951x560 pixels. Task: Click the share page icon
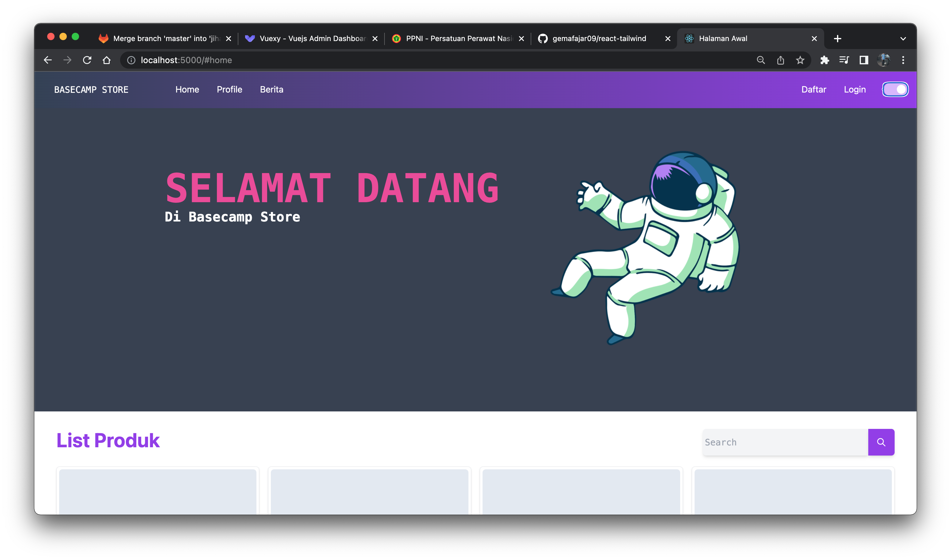click(780, 60)
